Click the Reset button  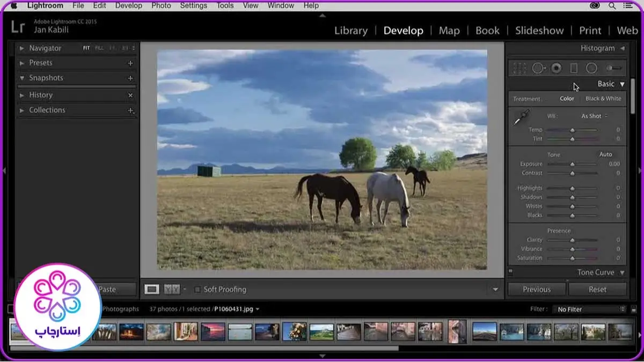click(x=597, y=290)
